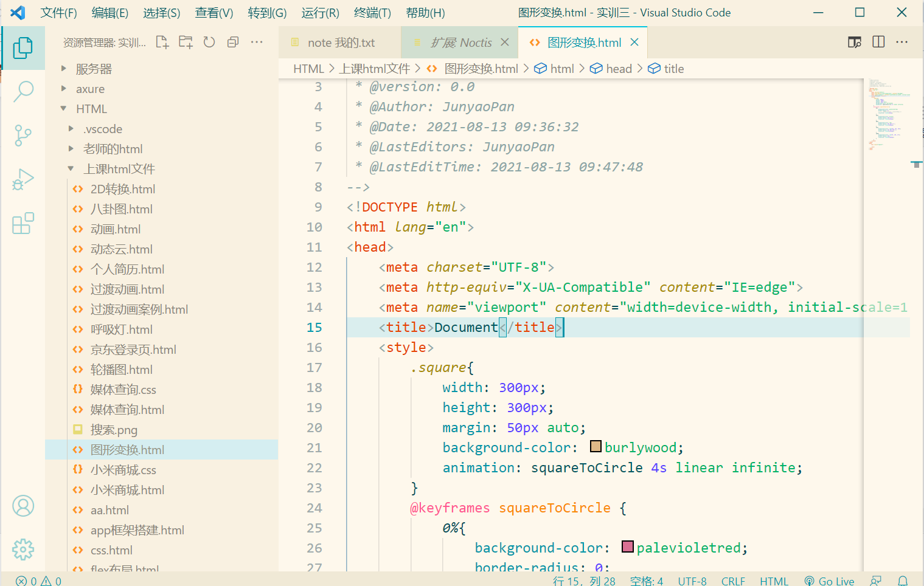Open the 终端(T) menu
Screen dimensions: 924x586
pos(372,13)
